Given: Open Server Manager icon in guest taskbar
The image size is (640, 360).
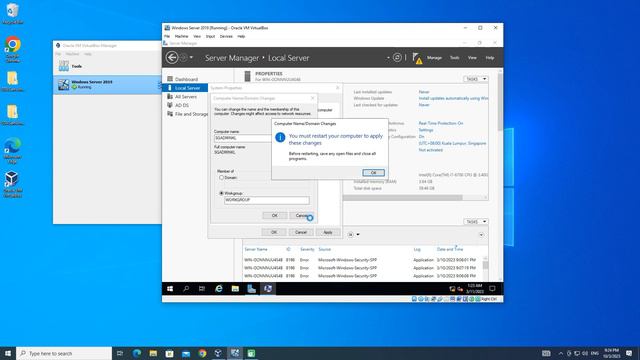Looking at the screenshot, I should tap(251, 289).
